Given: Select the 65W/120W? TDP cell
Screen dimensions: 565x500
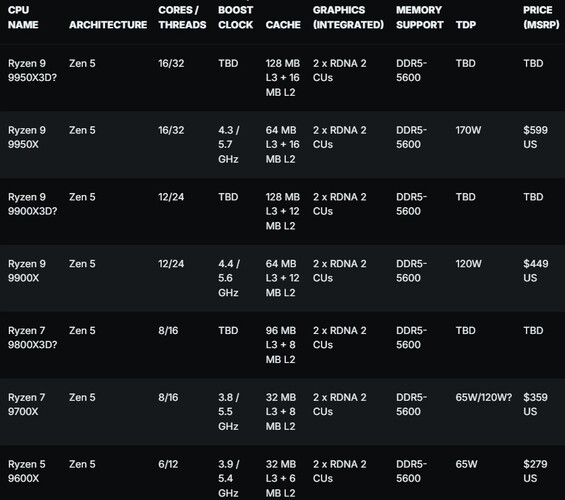Looking at the screenshot, I should 483,397.
